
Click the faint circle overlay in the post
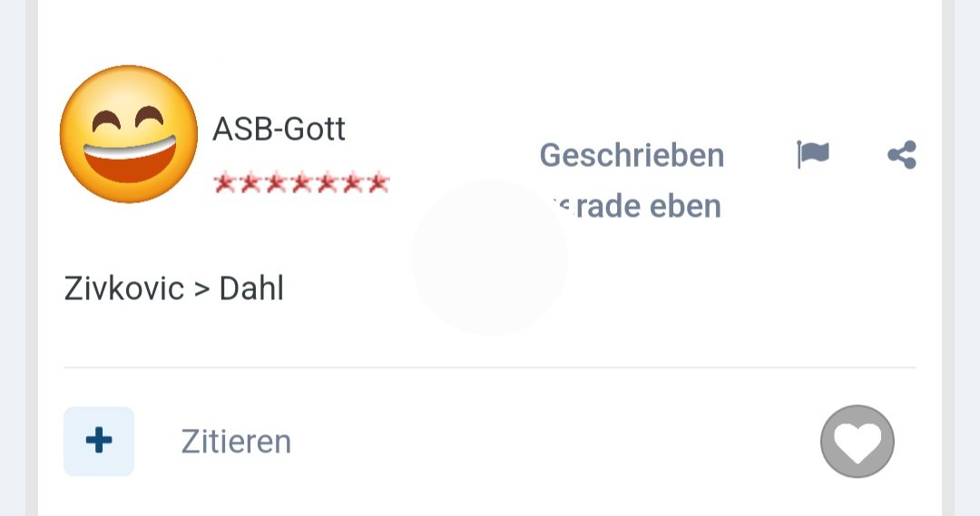coord(489,258)
